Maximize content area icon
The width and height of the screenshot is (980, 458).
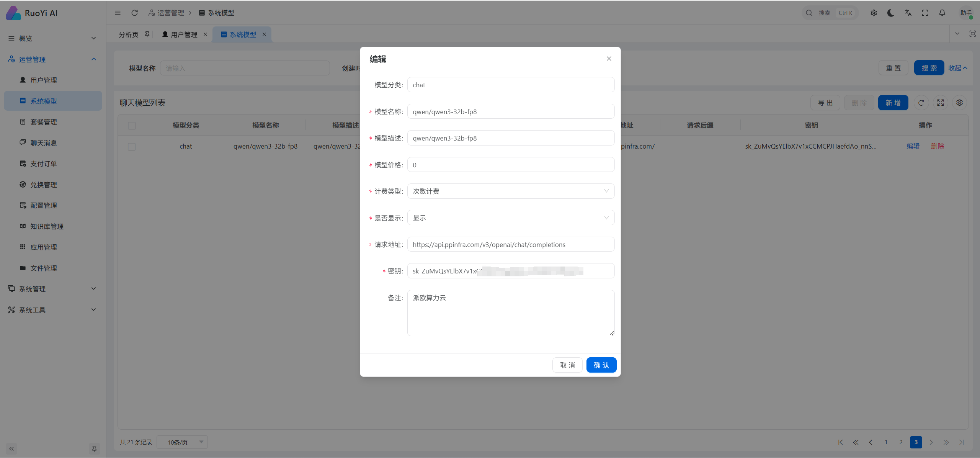(972, 34)
